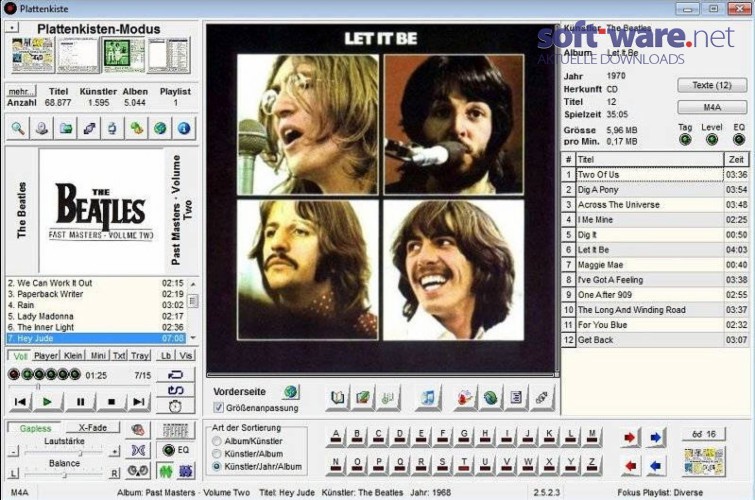755x500 pixels.
Task: Click the blue music note icon
Action: coord(428,398)
